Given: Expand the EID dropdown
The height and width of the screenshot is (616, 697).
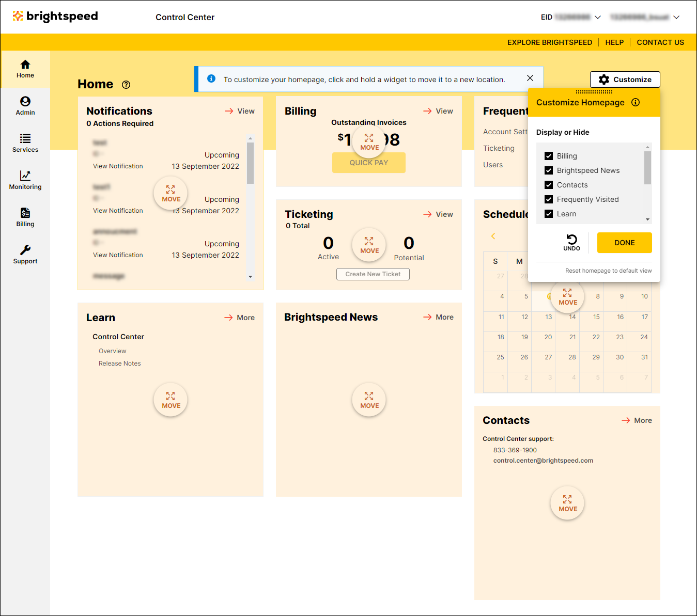Looking at the screenshot, I should point(598,17).
